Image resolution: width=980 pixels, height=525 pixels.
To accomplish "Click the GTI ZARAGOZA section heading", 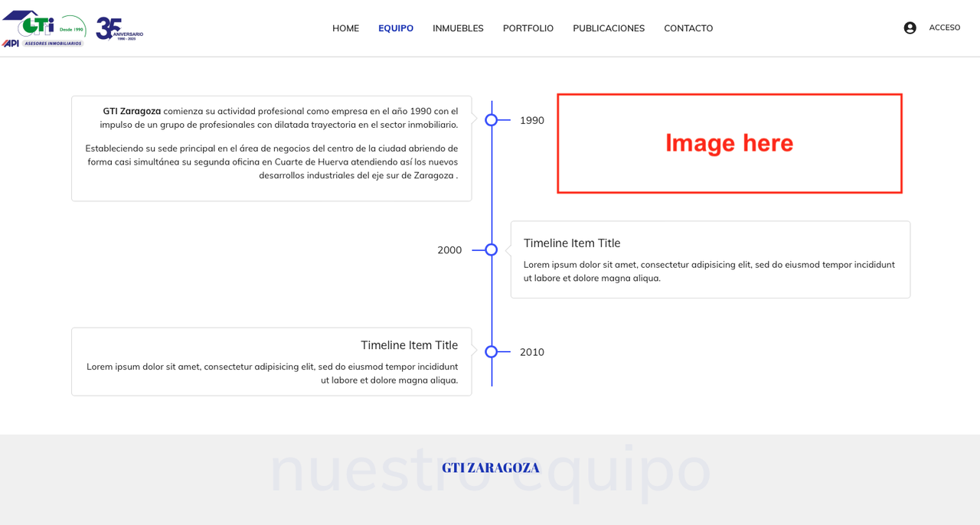I will [x=491, y=468].
